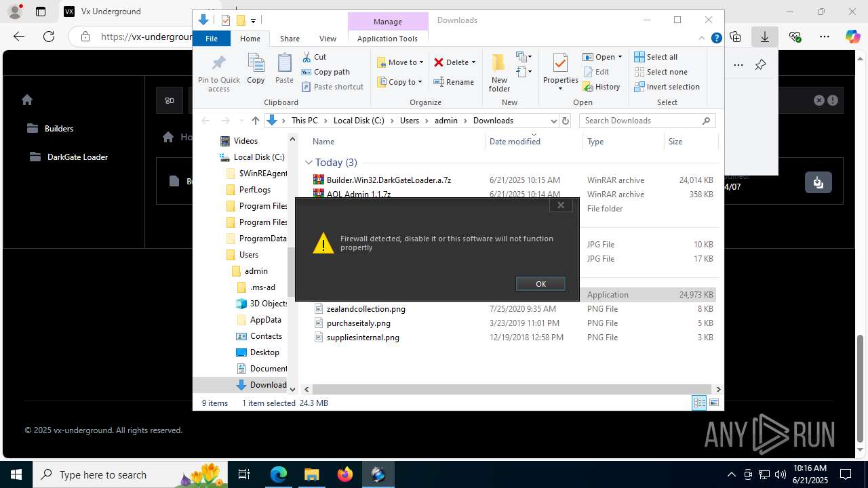868x488 pixels.
Task: Select Desktop in navigation tree
Action: pos(264,352)
